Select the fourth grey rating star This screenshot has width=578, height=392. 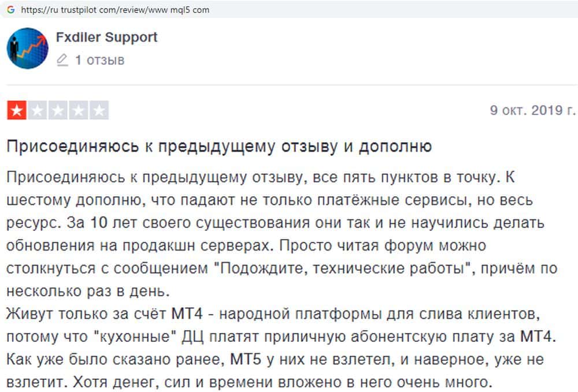[x=78, y=110]
